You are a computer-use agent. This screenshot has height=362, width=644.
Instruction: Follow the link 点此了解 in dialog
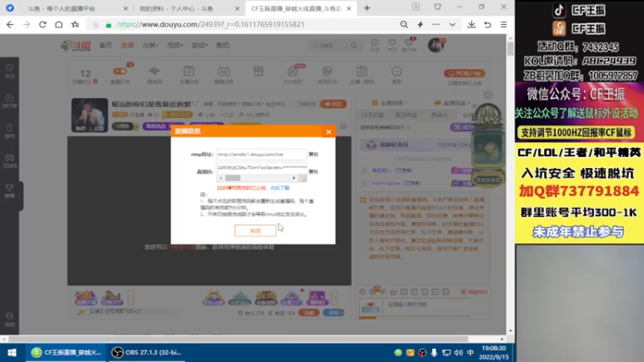[x=279, y=187]
